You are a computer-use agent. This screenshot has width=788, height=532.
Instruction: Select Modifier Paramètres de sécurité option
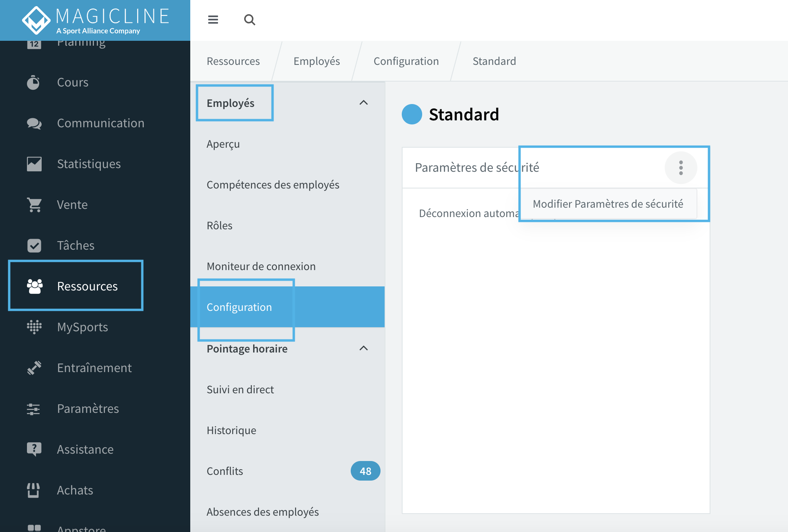click(608, 204)
